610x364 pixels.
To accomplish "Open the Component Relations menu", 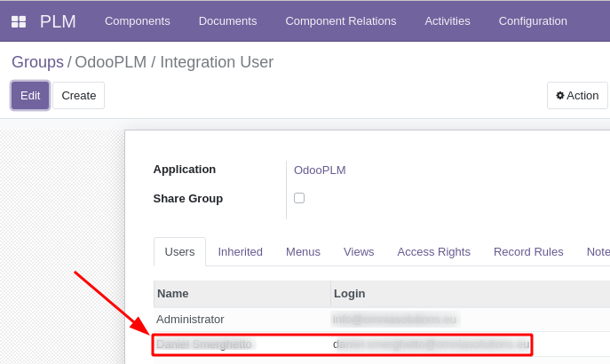I will [x=341, y=21].
